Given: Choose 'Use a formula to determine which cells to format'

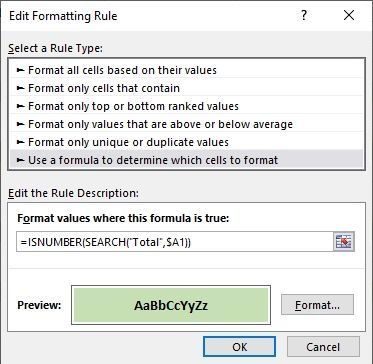Looking at the screenshot, I should (186, 160).
